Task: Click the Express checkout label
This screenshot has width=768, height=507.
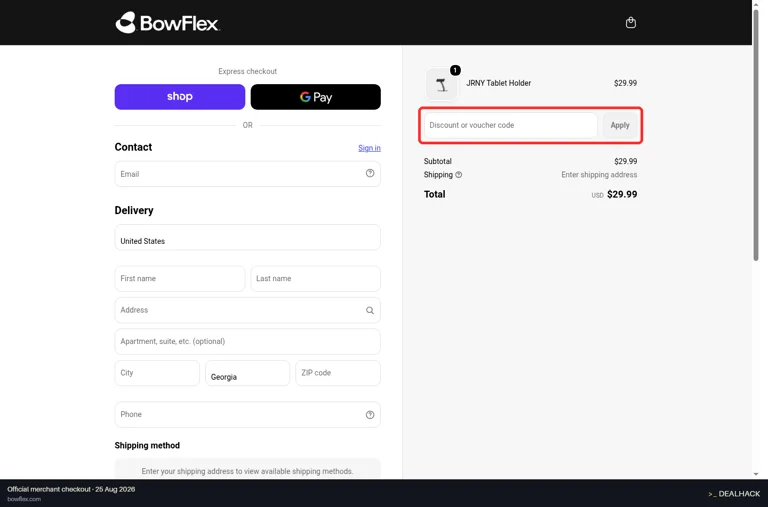Action: pos(247,72)
